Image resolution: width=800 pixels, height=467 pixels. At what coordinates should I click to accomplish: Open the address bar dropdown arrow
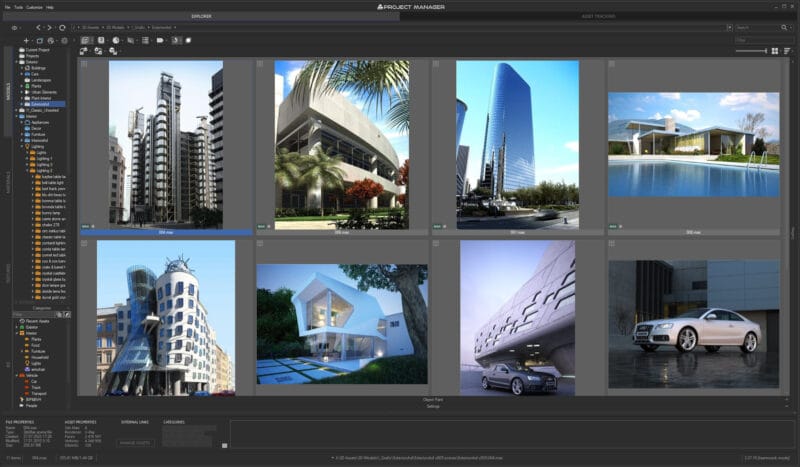click(730, 28)
